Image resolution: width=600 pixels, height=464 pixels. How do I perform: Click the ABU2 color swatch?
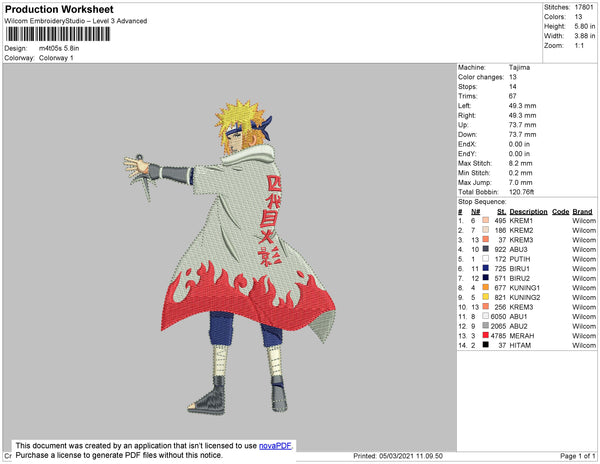pos(486,326)
